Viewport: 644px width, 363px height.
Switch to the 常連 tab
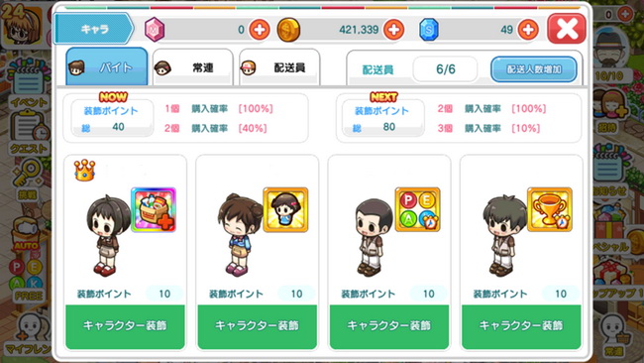click(x=192, y=67)
